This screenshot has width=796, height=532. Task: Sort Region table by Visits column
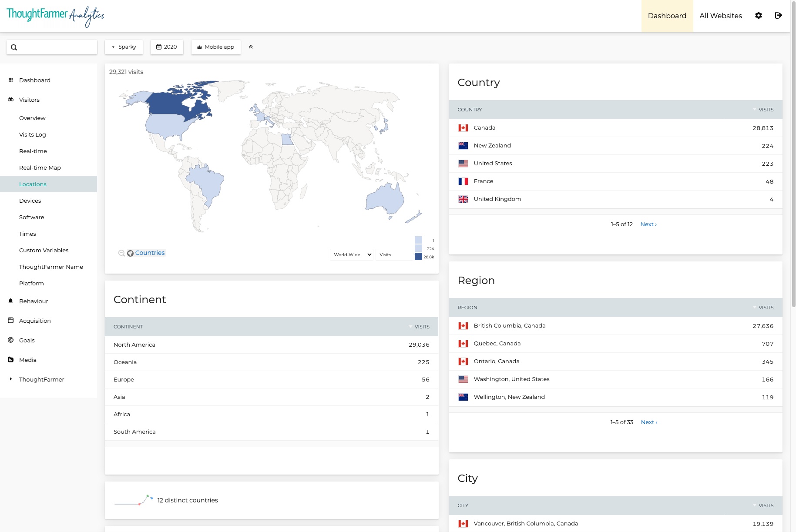[766, 308]
